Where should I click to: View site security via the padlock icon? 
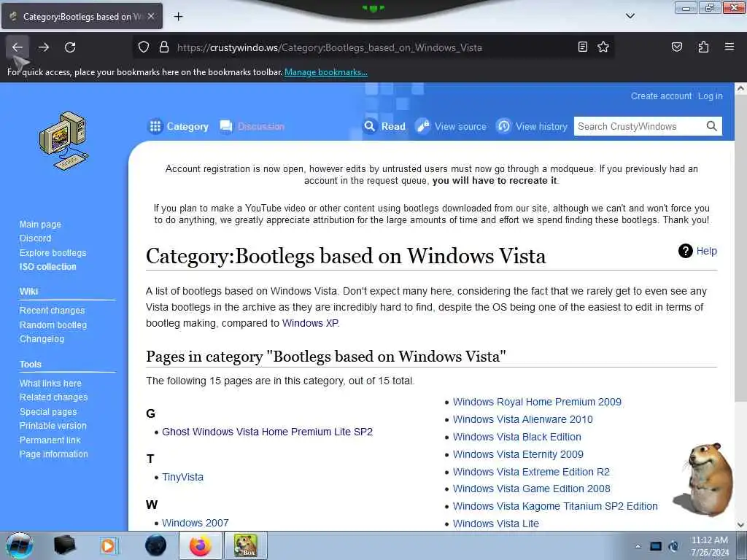click(x=164, y=47)
